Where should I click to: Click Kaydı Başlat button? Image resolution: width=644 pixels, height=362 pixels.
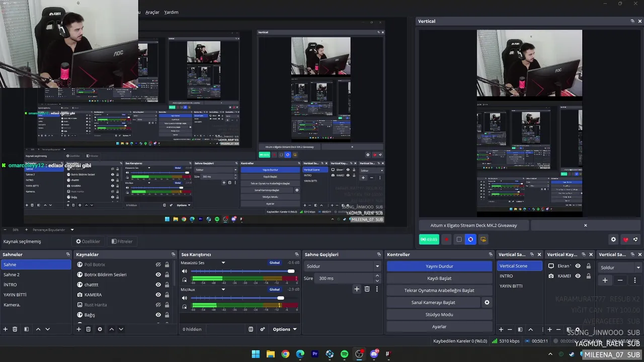point(439,278)
